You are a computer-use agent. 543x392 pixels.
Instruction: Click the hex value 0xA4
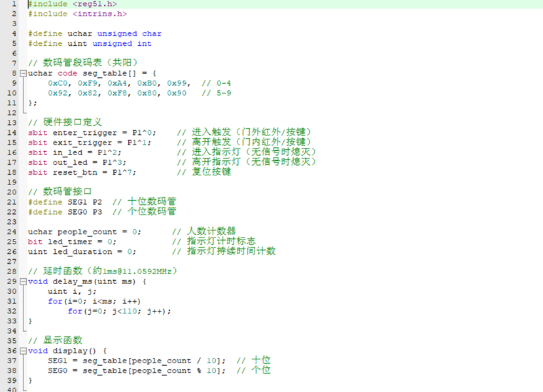[x=117, y=83]
